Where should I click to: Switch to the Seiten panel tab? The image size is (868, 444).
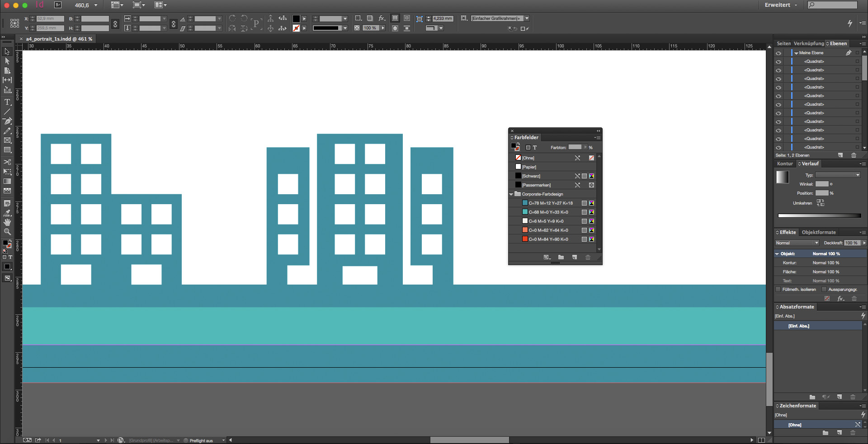pos(783,43)
